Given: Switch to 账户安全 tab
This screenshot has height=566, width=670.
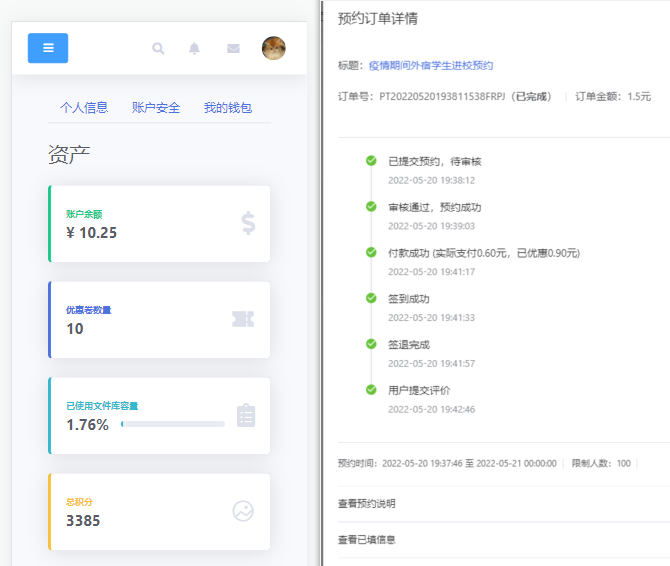Looking at the screenshot, I should [156, 107].
